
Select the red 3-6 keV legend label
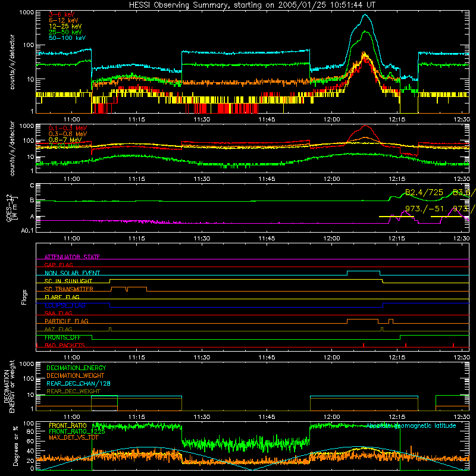click(x=62, y=14)
